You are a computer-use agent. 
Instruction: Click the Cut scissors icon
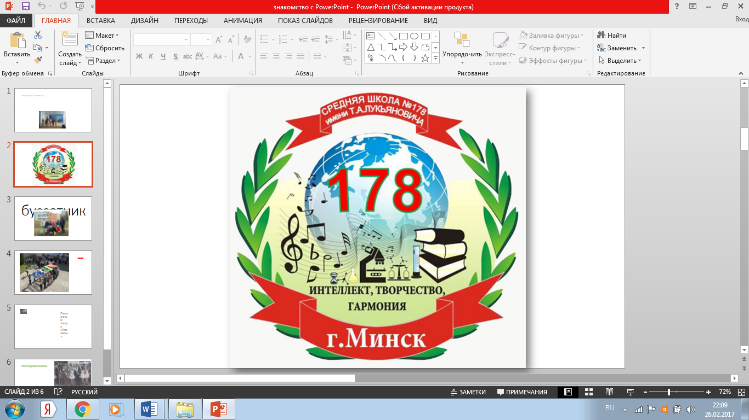(38, 35)
